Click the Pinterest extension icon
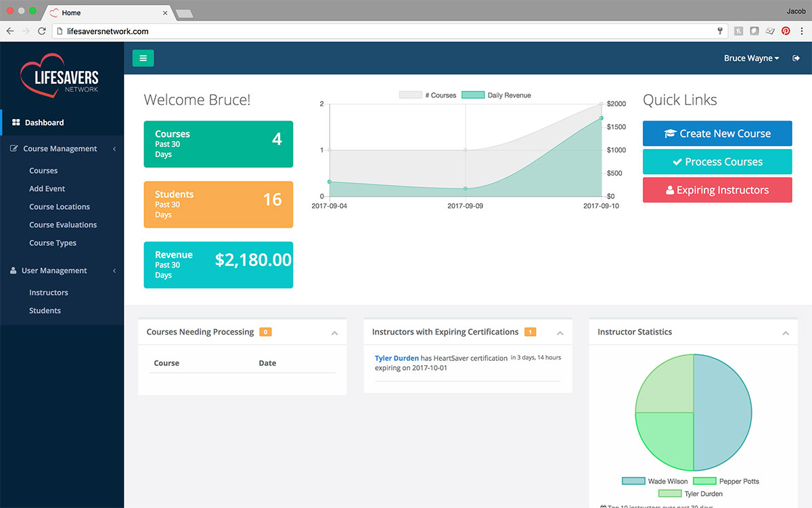The height and width of the screenshot is (508, 812). [x=786, y=31]
